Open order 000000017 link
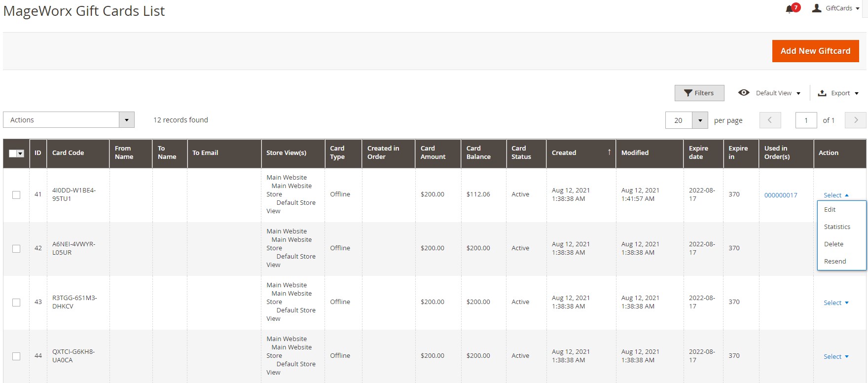The width and height of the screenshot is (868, 383). click(780, 195)
